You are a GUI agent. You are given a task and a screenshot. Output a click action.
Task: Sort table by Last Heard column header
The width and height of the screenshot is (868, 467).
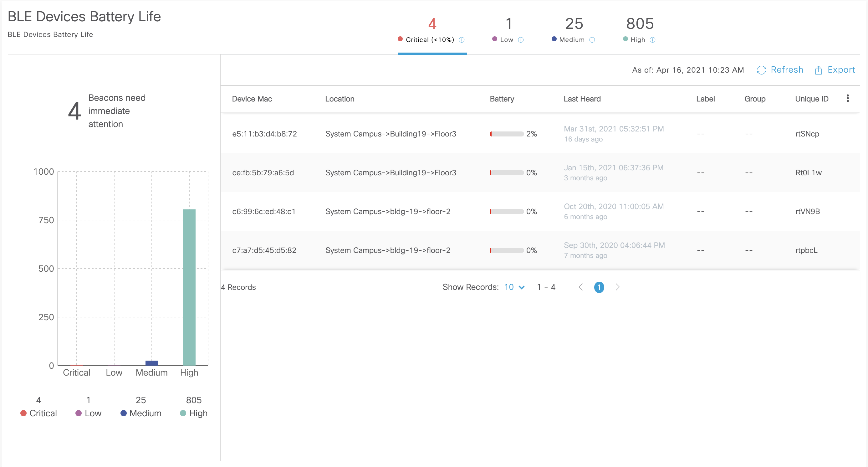click(582, 99)
